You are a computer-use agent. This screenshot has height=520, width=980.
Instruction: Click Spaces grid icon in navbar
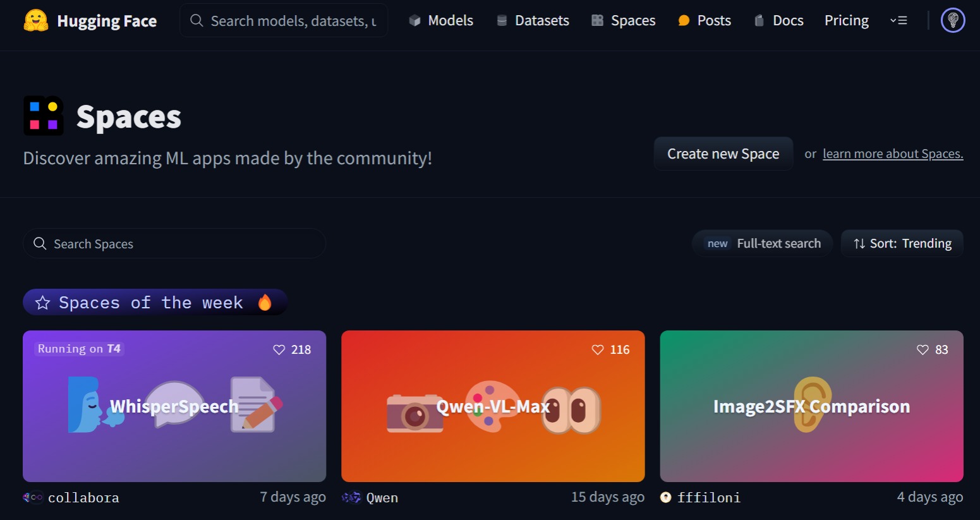597,21
